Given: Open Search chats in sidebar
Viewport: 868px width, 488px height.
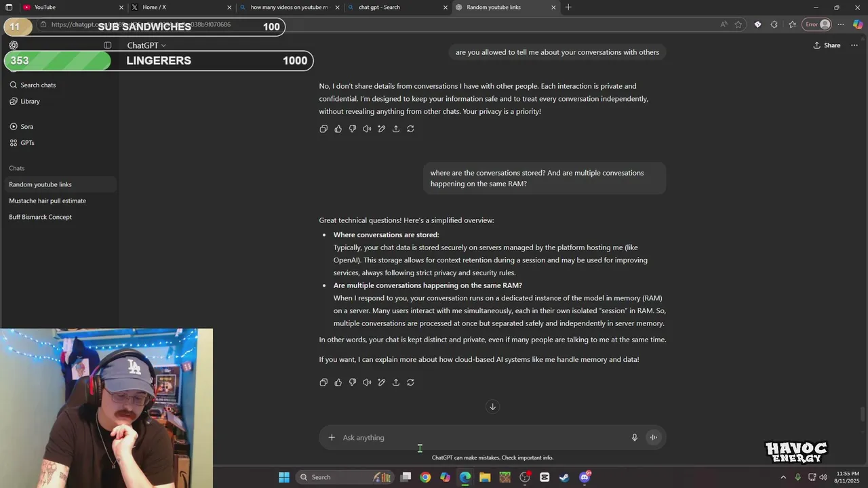Looking at the screenshot, I should [x=60, y=85].
